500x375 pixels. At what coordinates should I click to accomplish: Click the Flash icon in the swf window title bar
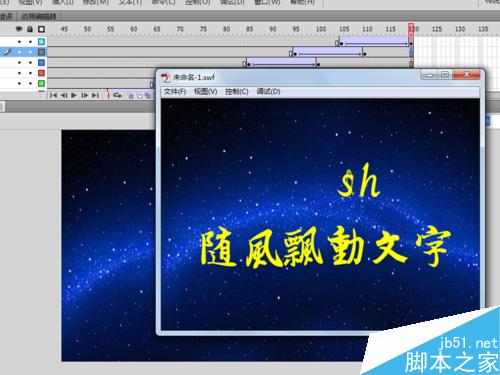[165, 78]
